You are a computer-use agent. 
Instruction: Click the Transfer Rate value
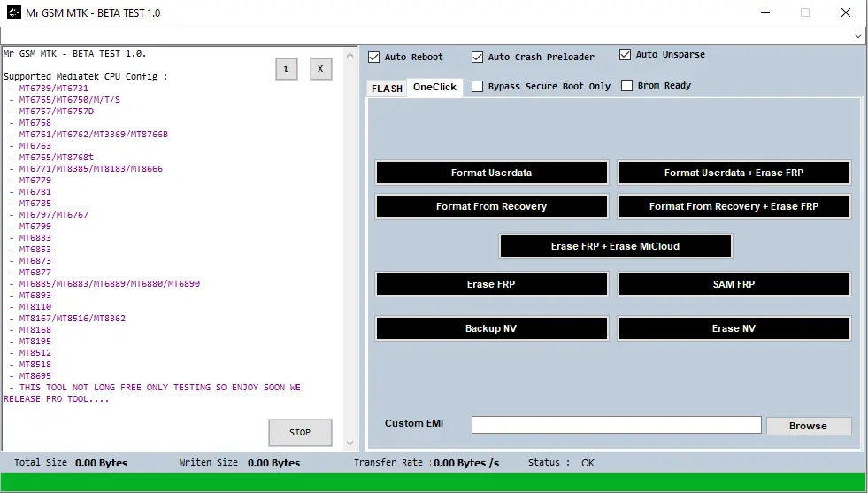click(x=466, y=463)
